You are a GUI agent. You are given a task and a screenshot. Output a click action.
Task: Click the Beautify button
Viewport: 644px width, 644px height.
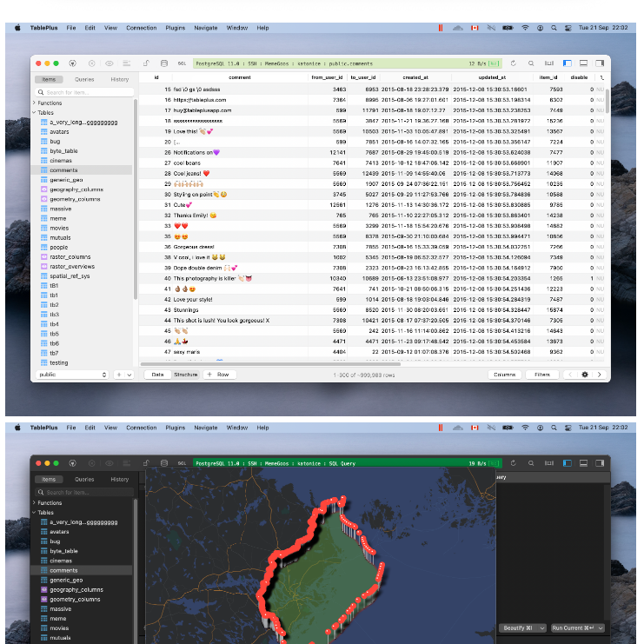(x=518, y=628)
